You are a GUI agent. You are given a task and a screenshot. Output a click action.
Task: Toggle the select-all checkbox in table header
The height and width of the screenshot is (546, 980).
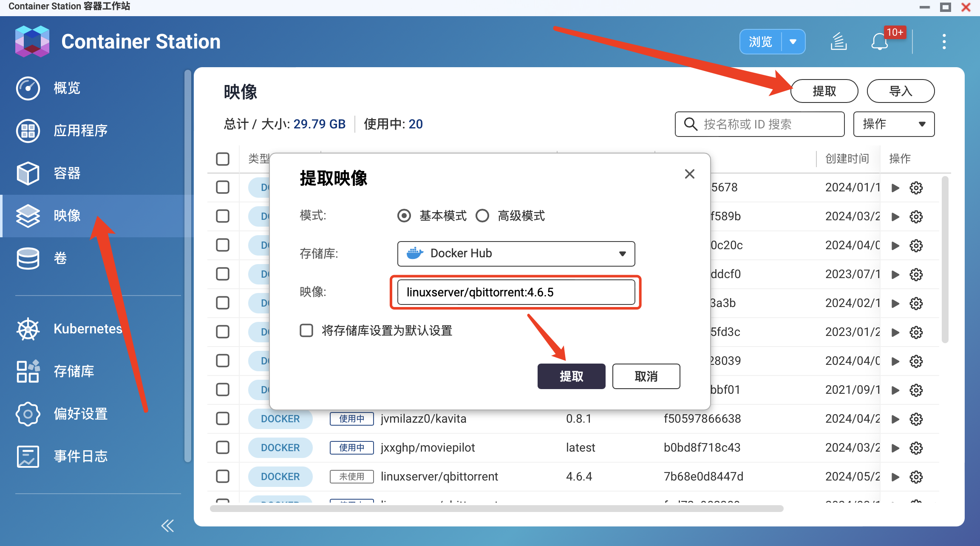coord(222,159)
